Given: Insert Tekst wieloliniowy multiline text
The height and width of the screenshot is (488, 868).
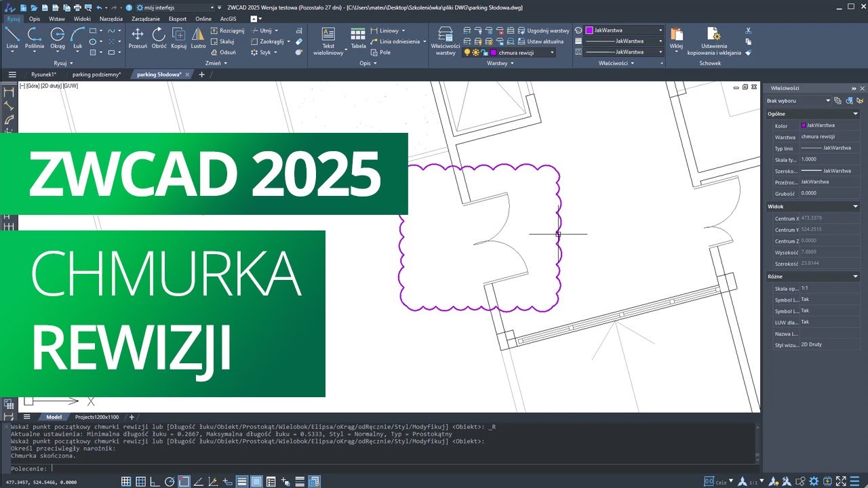Looking at the screenshot, I should (x=328, y=41).
